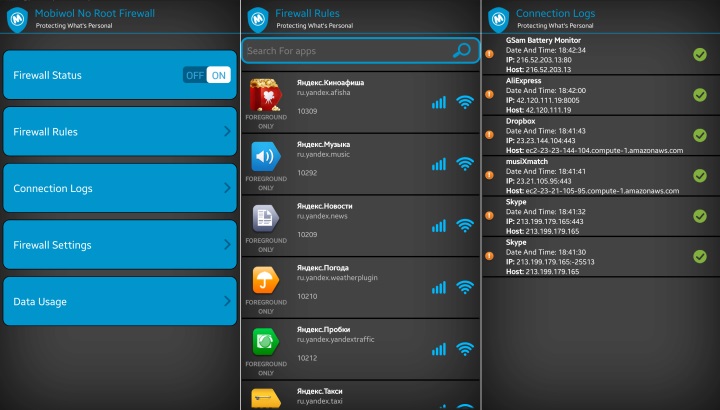Click UID 10212 in Яндекс.Пробки row
720x410 pixels.
tap(307, 358)
